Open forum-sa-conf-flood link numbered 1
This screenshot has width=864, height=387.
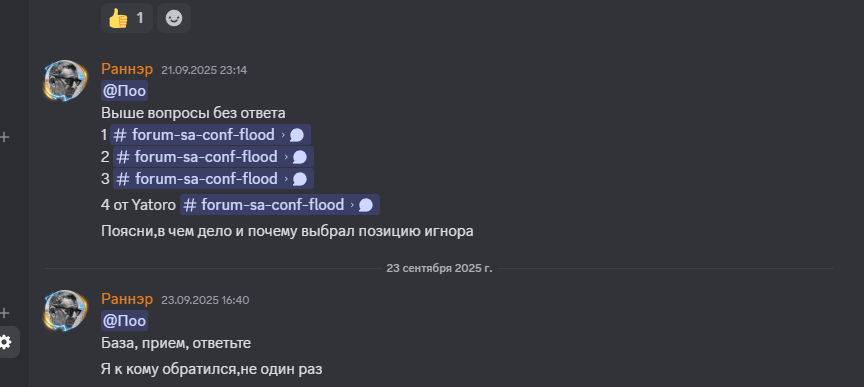[x=210, y=135]
